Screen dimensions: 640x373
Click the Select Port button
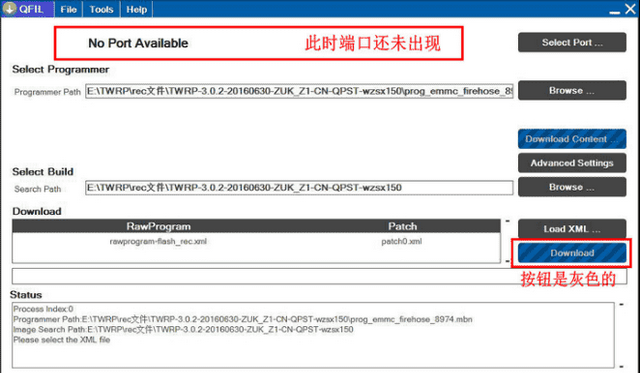point(572,42)
